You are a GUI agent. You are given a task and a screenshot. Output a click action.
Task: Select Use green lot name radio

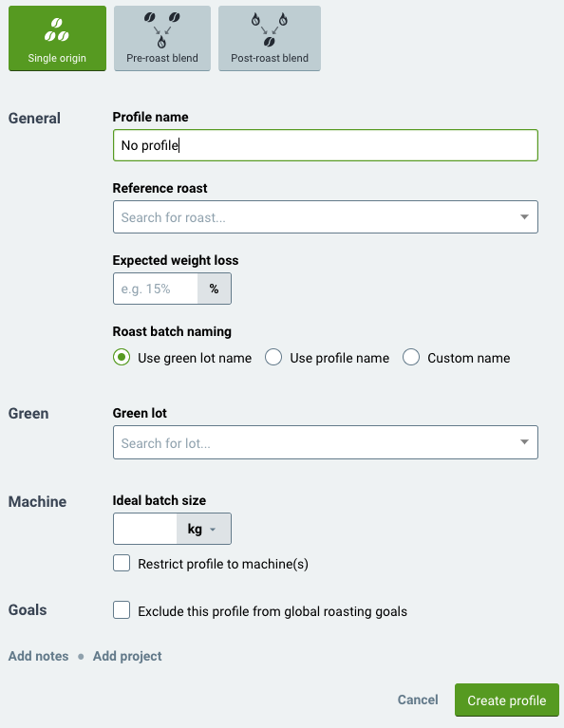coord(122,358)
